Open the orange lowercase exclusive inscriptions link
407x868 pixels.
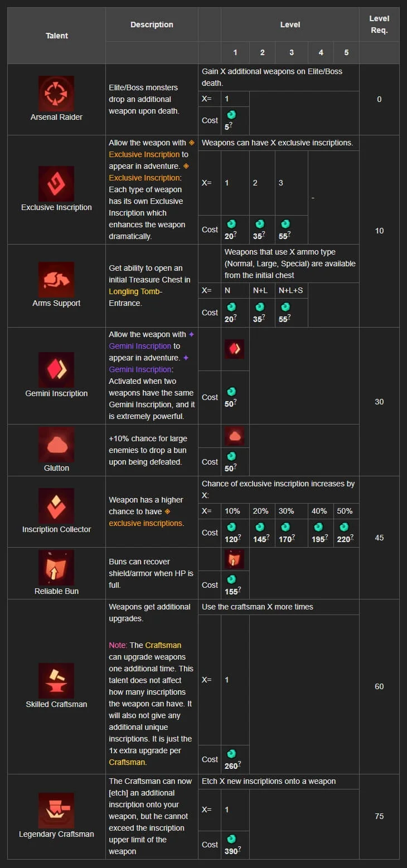[146, 523]
